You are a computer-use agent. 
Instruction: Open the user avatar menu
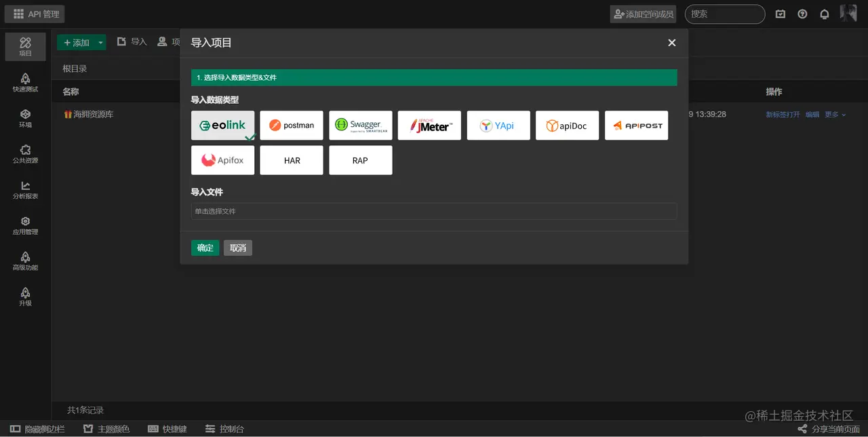[849, 13]
